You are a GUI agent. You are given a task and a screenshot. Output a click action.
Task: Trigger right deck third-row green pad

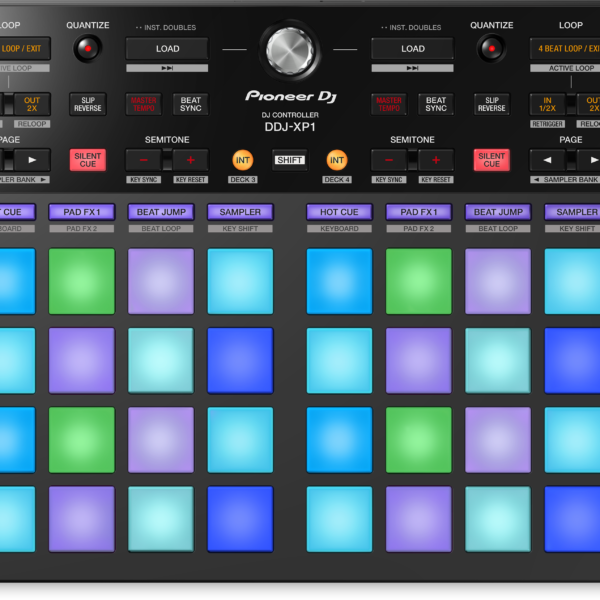pos(419,440)
